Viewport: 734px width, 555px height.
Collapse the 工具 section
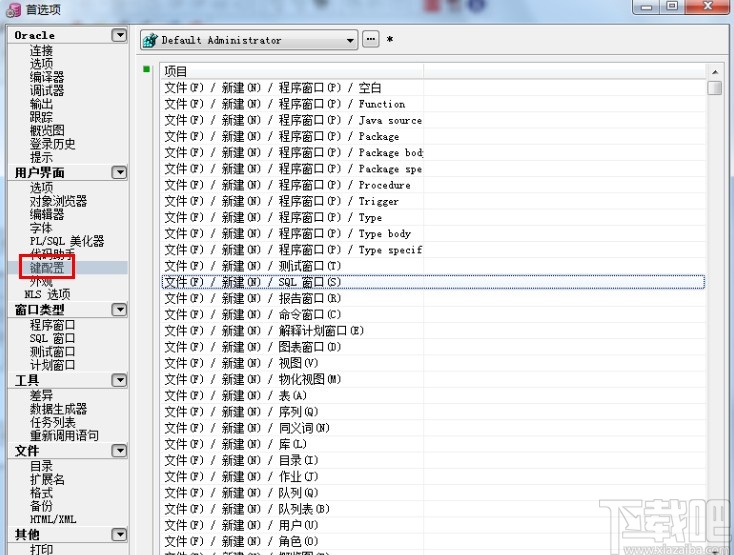click(119, 380)
